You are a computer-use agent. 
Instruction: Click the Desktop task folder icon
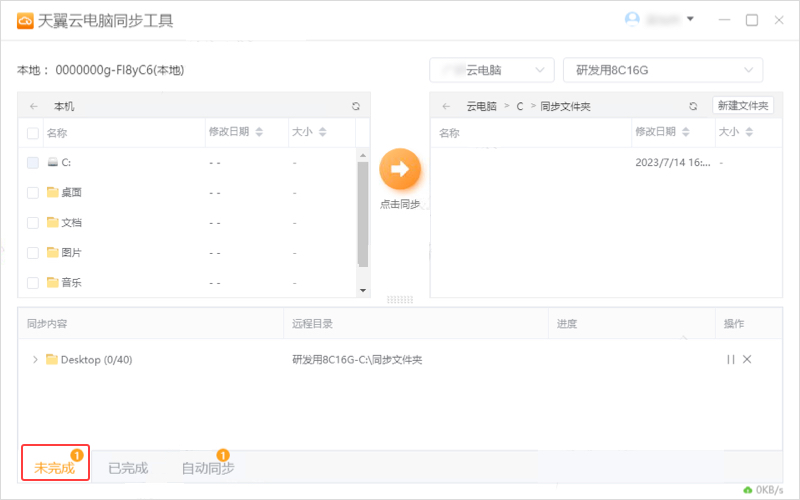point(52,359)
